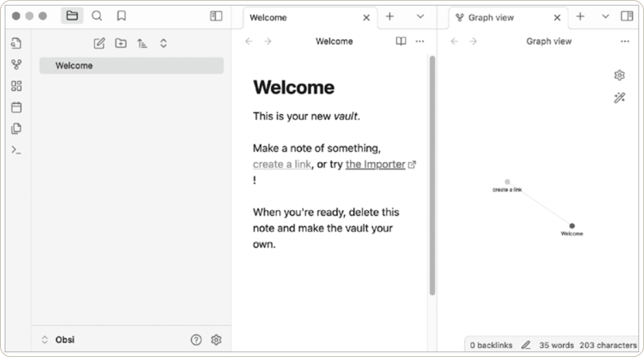Open the graph view from the ribbon
Screen dimensions: 644x357
16,65
